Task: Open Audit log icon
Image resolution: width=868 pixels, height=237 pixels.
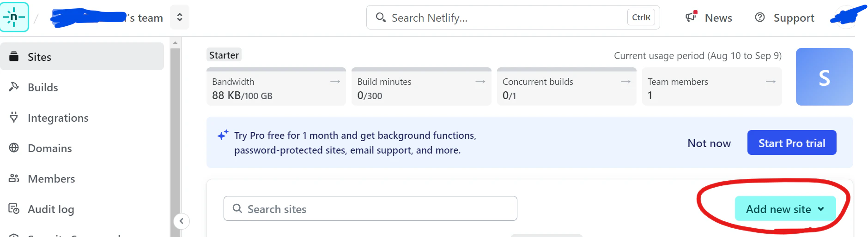Action: tap(14, 208)
